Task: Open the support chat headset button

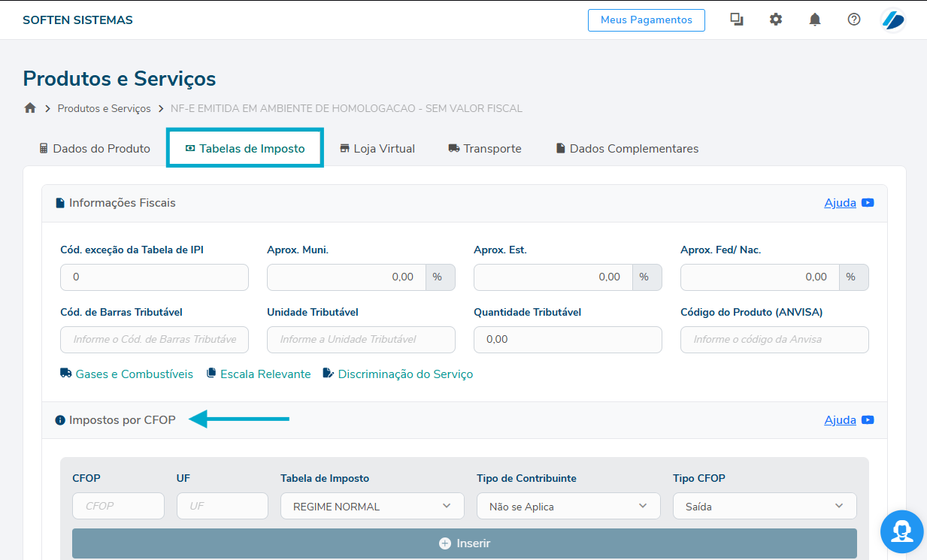Action: 902,531
